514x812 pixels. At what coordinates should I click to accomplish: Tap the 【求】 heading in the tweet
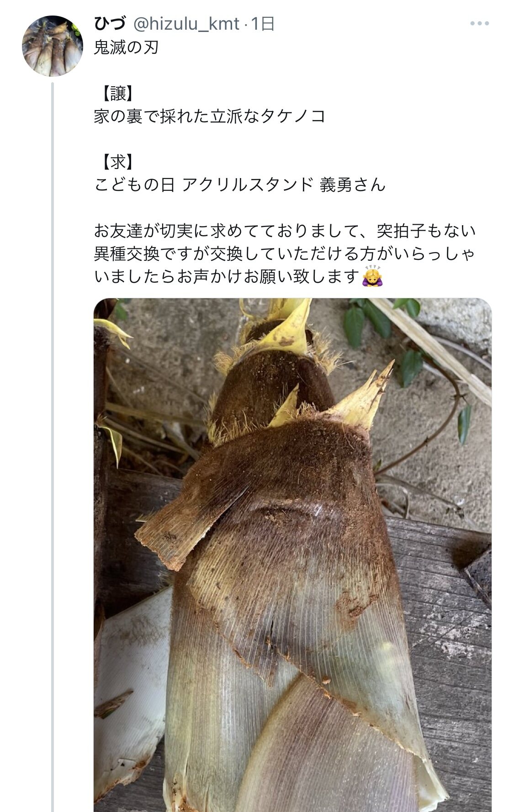[x=118, y=162]
